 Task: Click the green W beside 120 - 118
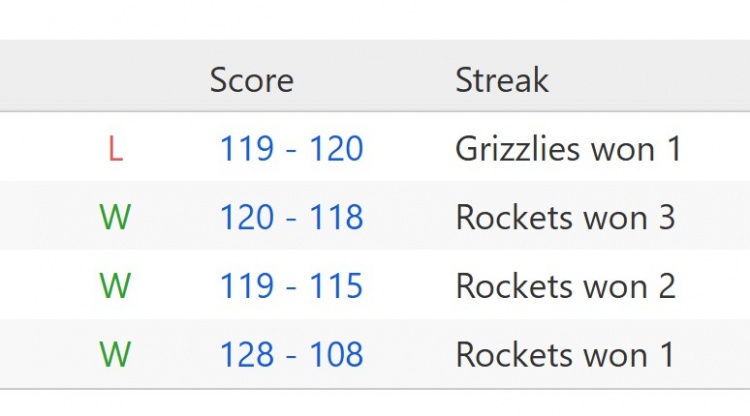(x=115, y=217)
